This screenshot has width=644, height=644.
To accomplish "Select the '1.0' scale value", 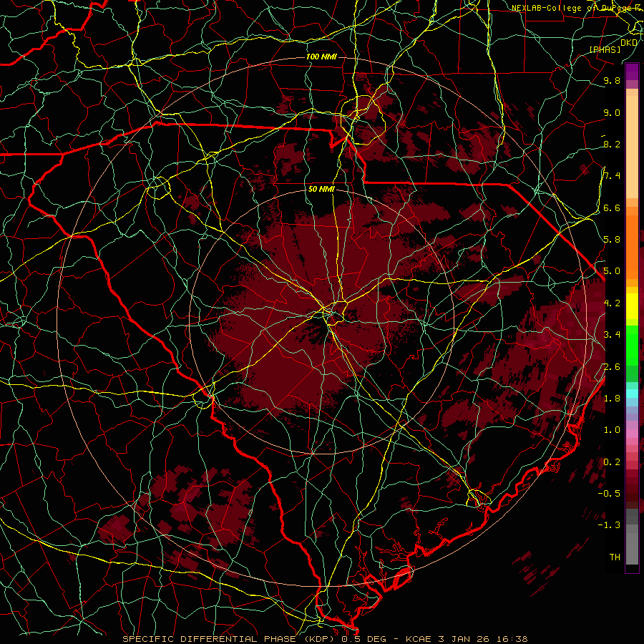I will pyautogui.click(x=612, y=430).
